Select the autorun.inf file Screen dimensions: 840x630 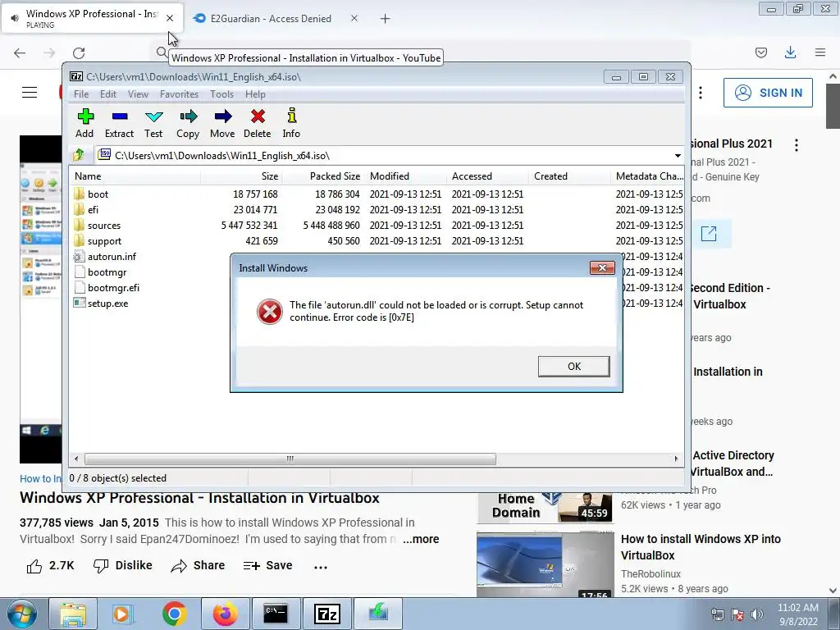pyautogui.click(x=112, y=257)
